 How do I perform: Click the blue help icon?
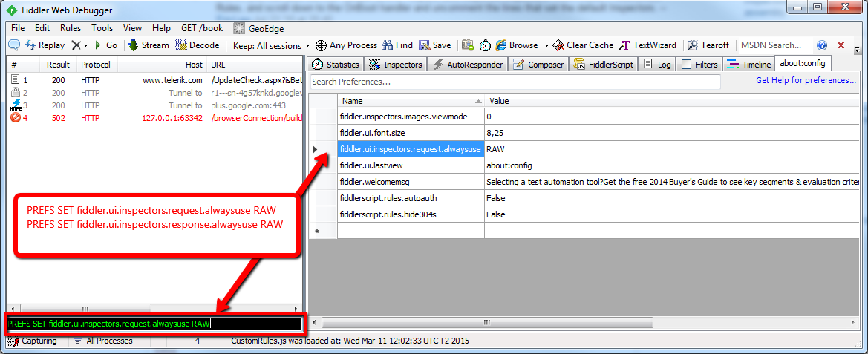(822, 45)
